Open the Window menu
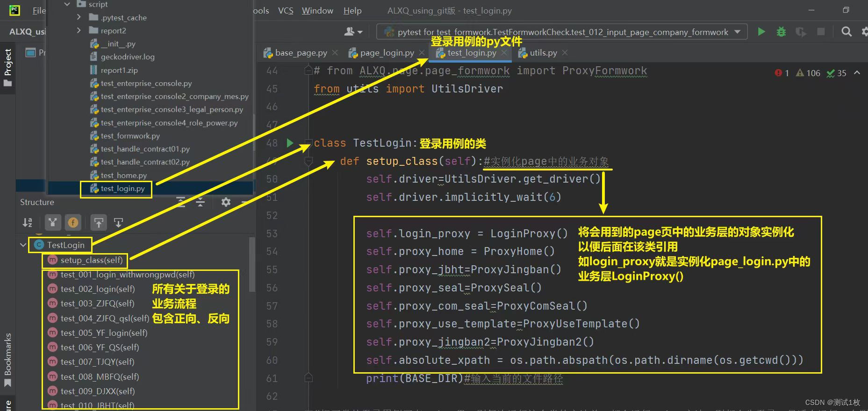Image resolution: width=868 pixels, height=411 pixels. pyautogui.click(x=317, y=10)
